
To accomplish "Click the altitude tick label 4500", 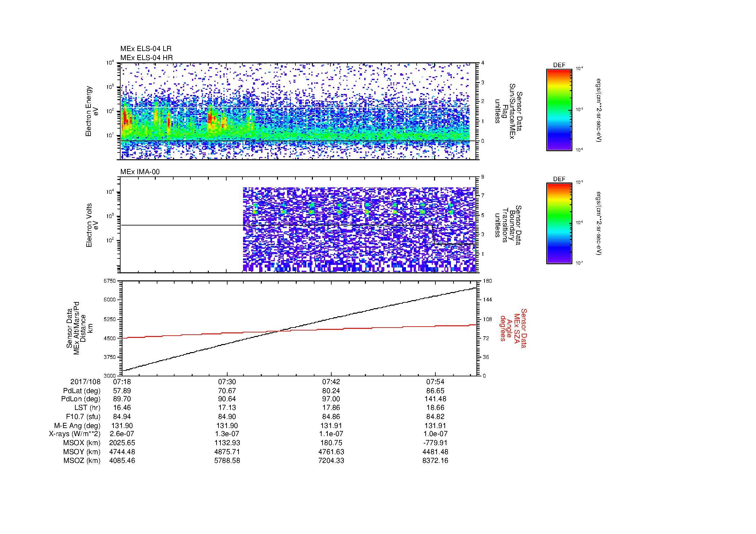I will [110, 338].
